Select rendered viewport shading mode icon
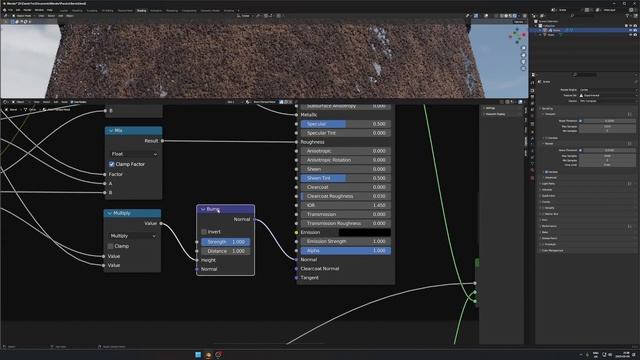 515,16
